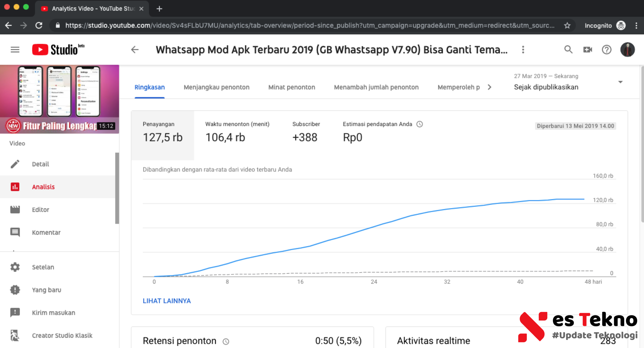
Task: Expand more tabs with chevron arrow
Action: [489, 87]
